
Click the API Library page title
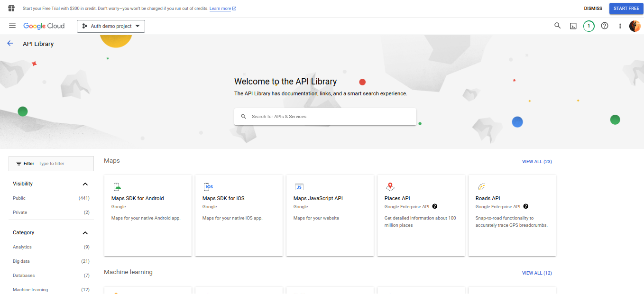(38, 44)
